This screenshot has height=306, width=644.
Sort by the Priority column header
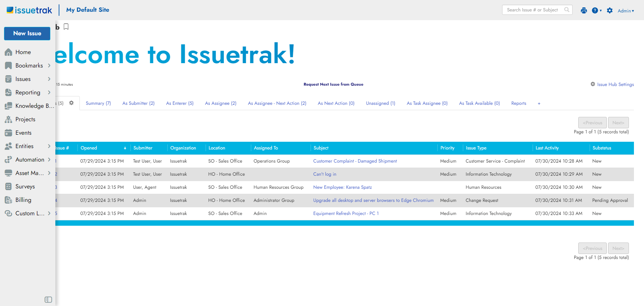(x=447, y=148)
